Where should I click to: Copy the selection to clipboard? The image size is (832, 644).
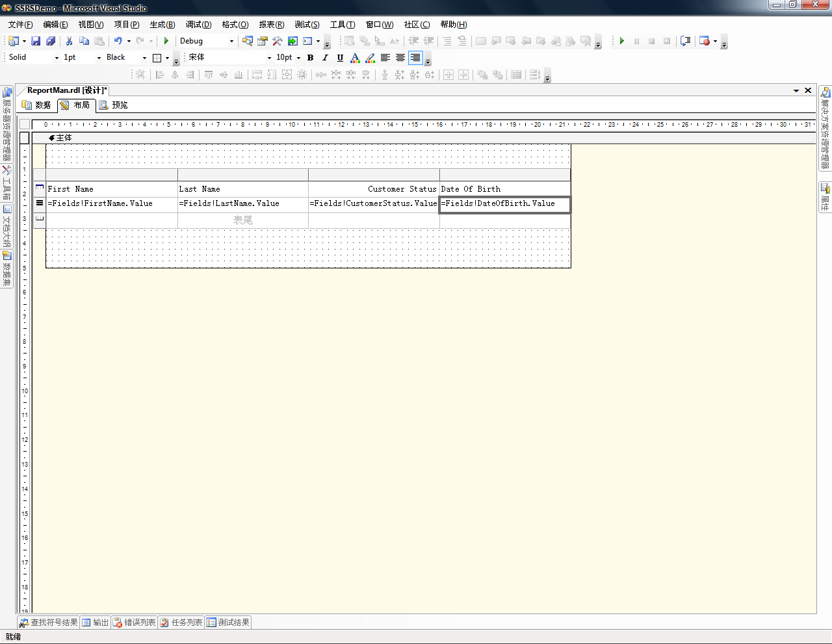pyautogui.click(x=84, y=41)
